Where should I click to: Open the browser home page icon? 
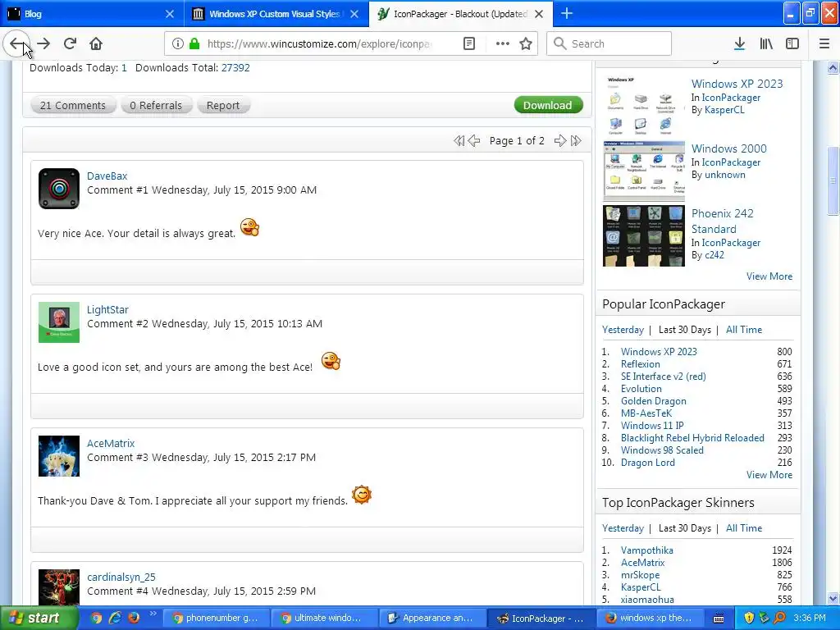pos(96,44)
